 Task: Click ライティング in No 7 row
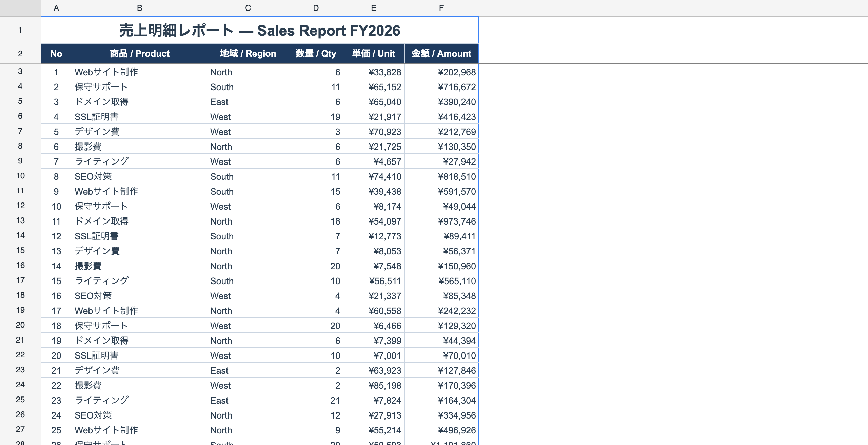[x=140, y=161]
